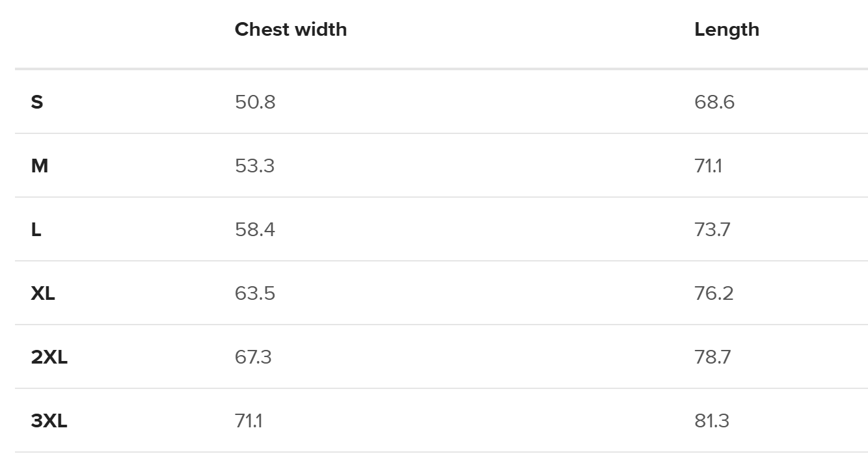Viewport: 868px width, 467px height.
Task: Click length value 73.7
Action: tap(712, 230)
